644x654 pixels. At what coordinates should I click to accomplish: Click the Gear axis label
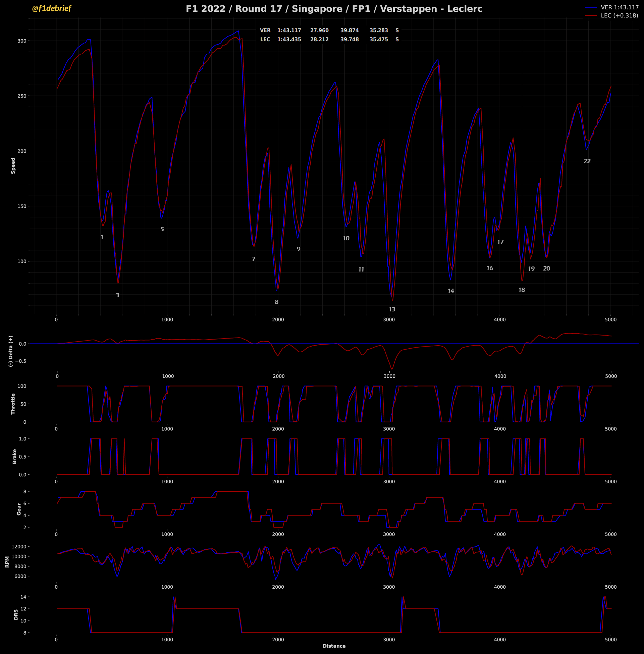point(19,509)
